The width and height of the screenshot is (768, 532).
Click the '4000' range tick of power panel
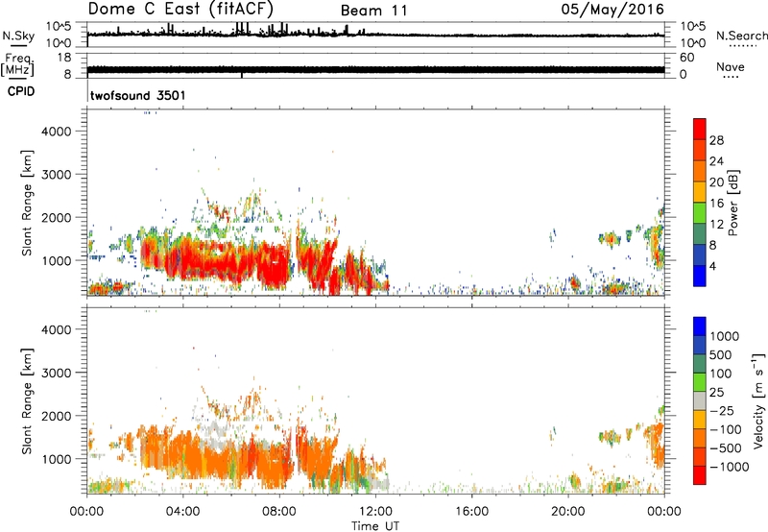click(x=56, y=132)
